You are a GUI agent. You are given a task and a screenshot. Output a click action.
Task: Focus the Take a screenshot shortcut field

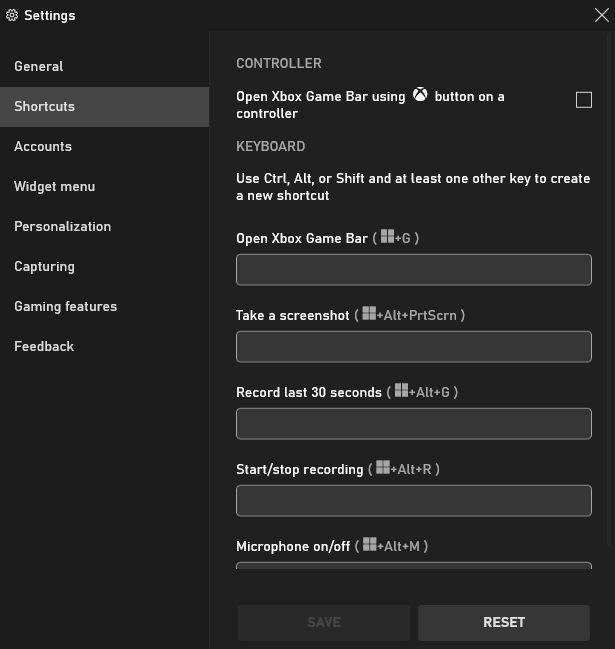(414, 346)
